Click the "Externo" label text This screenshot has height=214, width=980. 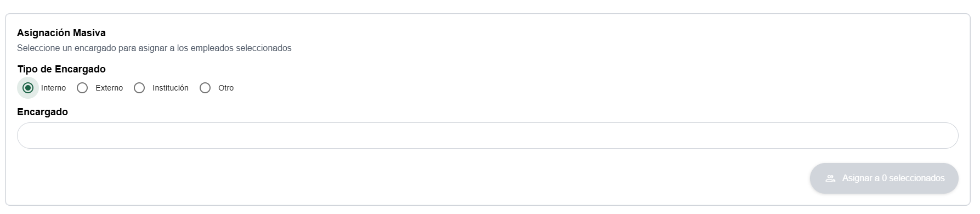point(109,88)
